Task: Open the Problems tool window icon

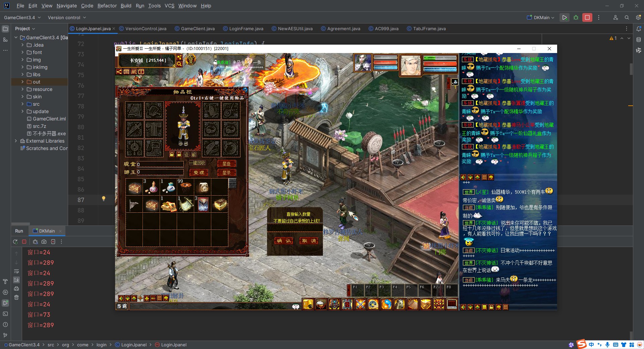Action: [5, 325]
